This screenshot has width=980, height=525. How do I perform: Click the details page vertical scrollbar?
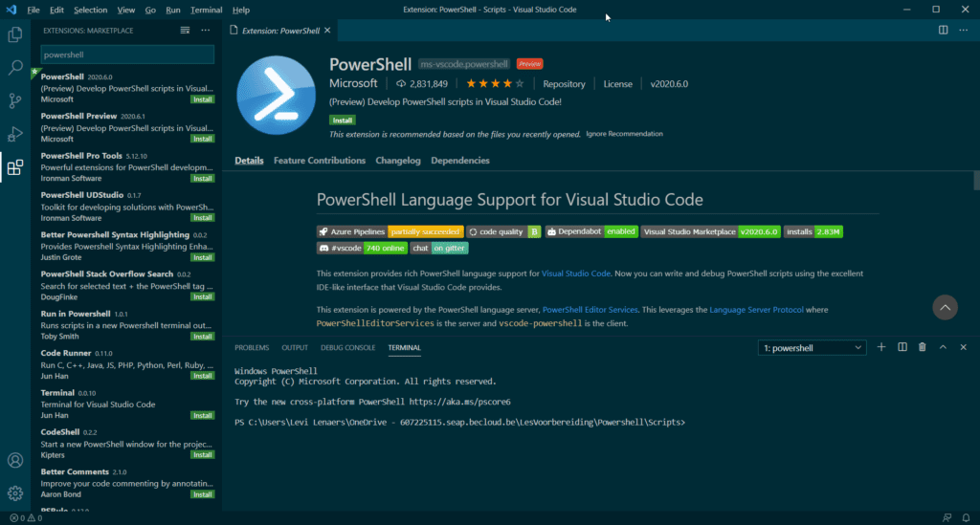click(x=976, y=181)
